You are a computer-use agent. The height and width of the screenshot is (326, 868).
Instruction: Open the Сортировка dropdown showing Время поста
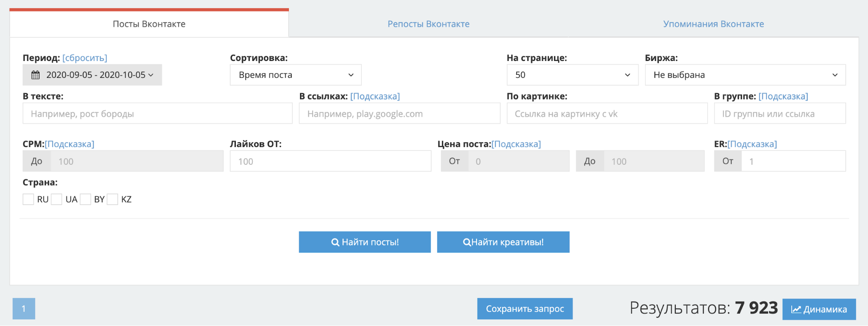pos(296,75)
